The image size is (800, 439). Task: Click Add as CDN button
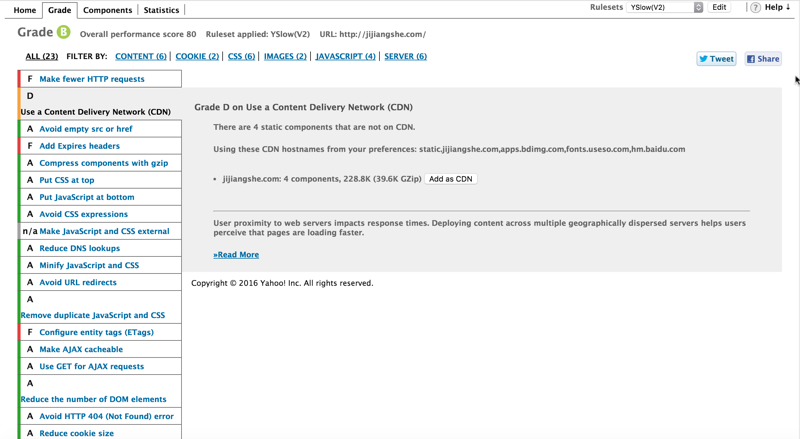[450, 179]
